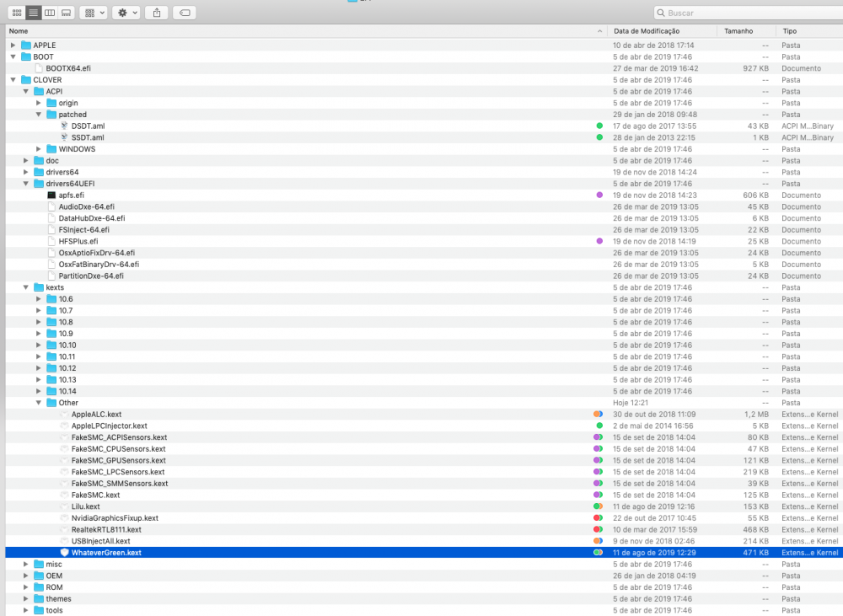Collapse the kexts folder disclosure triangle

[26, 287]
